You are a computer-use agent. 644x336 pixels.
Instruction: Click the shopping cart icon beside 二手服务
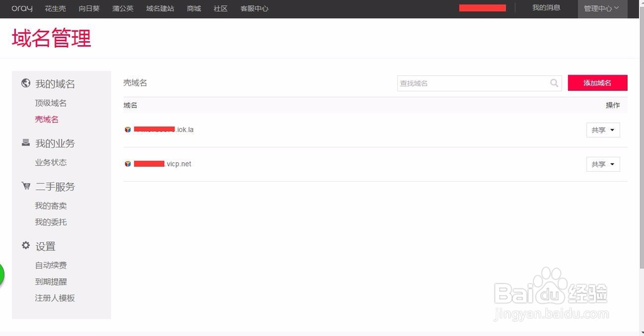26,186
